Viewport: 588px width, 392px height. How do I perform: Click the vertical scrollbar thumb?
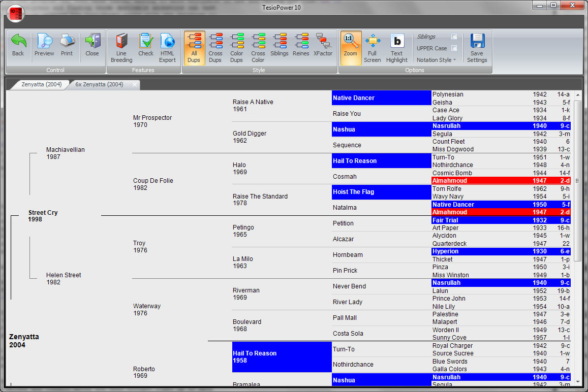point(577,181)
